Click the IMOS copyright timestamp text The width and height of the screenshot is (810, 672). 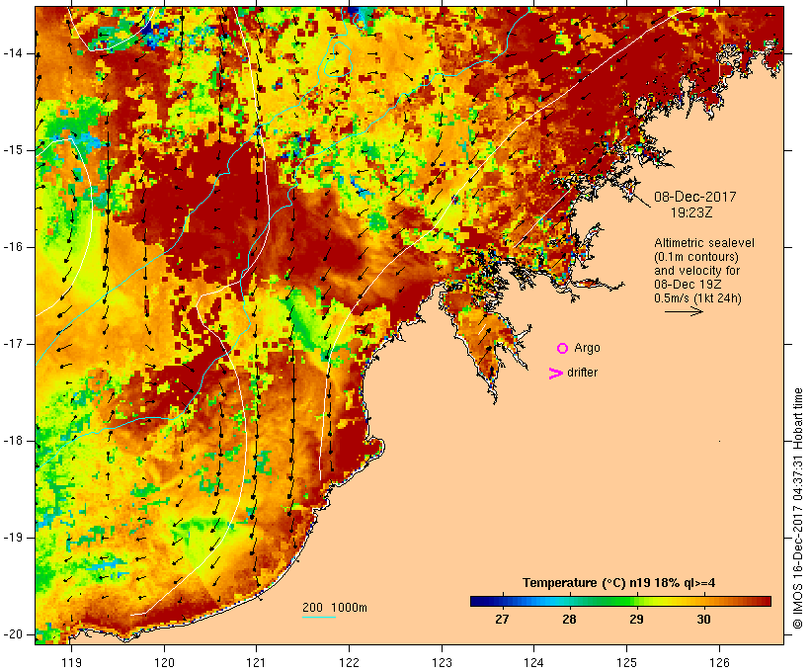pyautogui.click(x=797, y=509)
